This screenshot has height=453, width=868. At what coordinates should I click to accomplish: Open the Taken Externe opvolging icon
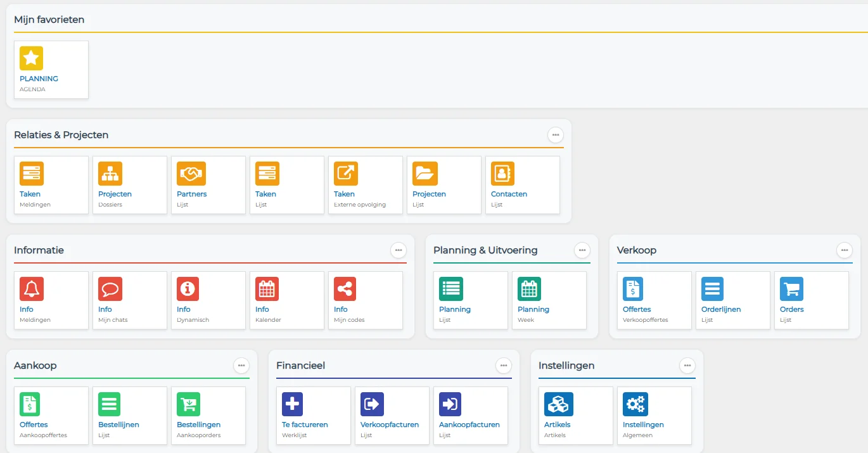click(346, 174)
